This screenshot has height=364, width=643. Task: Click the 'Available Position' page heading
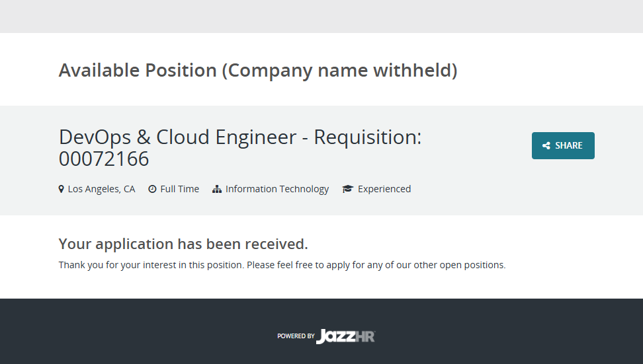[138, 70]
